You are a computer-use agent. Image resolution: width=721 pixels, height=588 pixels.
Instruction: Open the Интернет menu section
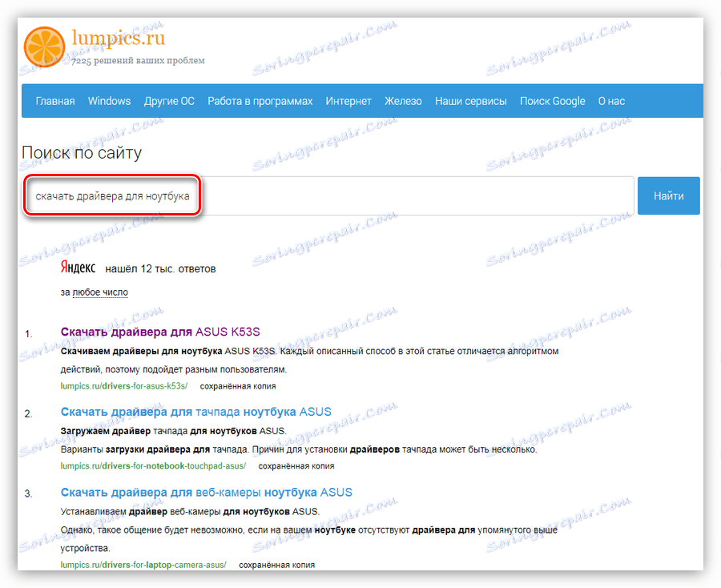(x=348, y=101)
